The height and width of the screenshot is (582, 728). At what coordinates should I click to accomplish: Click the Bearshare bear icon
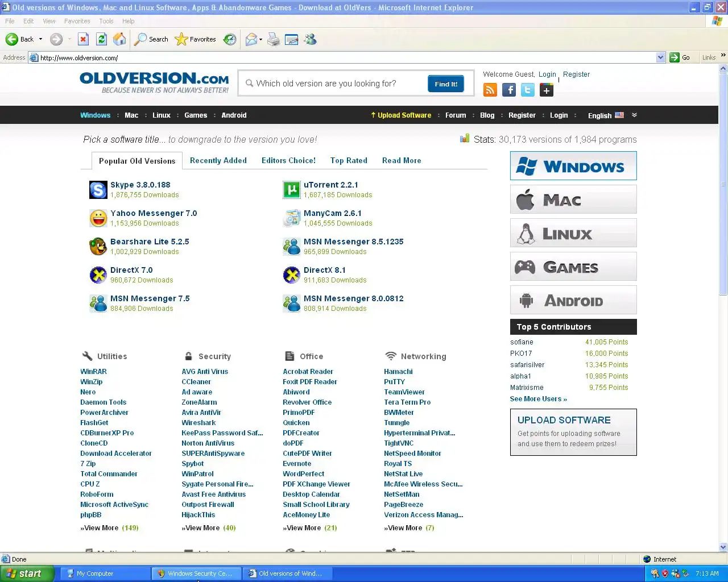click(x=98, y=247)
